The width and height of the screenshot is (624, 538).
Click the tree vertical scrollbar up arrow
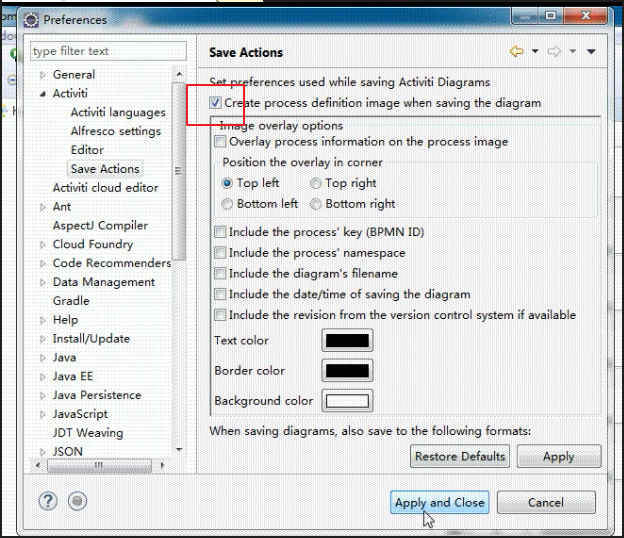179,74
